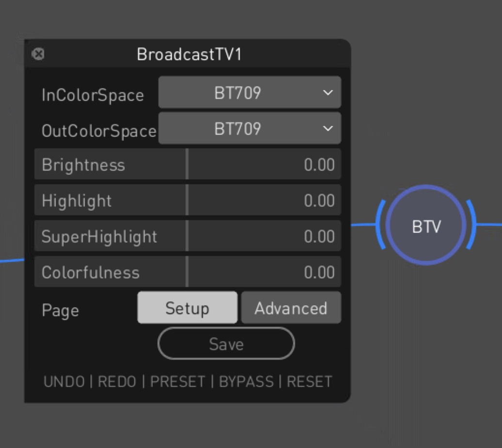Image resolution: width=502 pixels, height=448 pixels.
Task: Click UNDO in the bottom bar
Action: (64, 382)
